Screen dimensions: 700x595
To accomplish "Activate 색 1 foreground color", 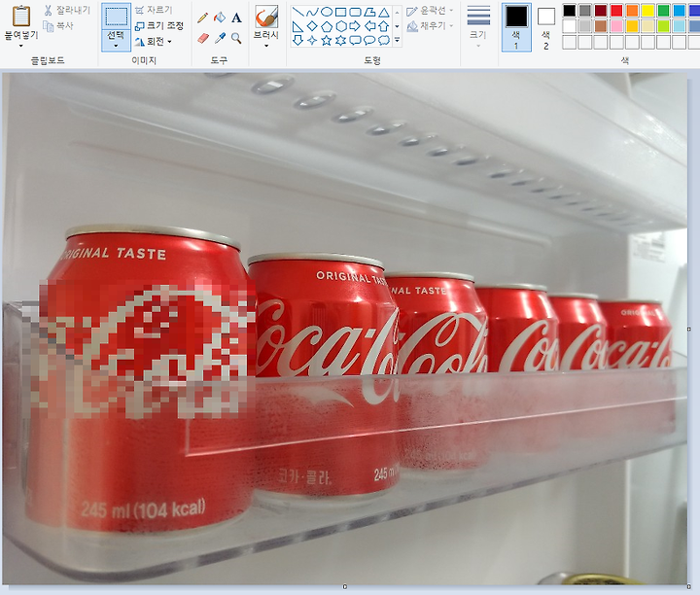I will [x=516, y=27].
